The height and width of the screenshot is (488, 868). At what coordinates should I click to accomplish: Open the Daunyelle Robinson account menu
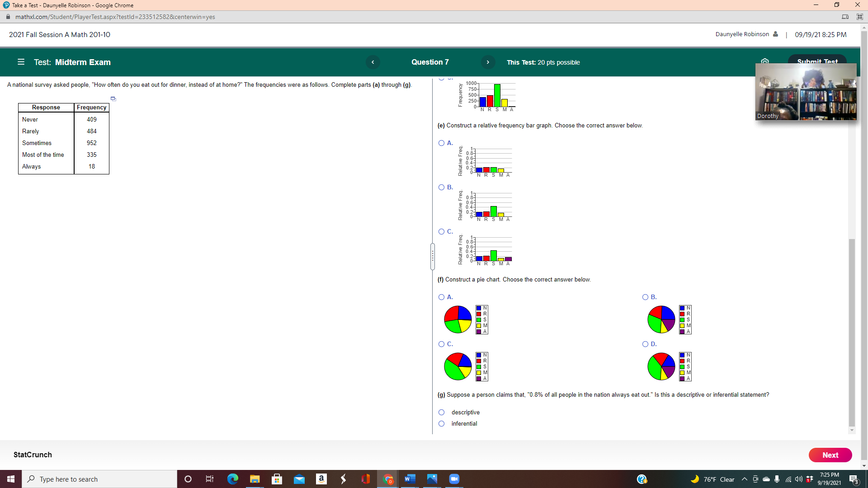tap(746, 34)
